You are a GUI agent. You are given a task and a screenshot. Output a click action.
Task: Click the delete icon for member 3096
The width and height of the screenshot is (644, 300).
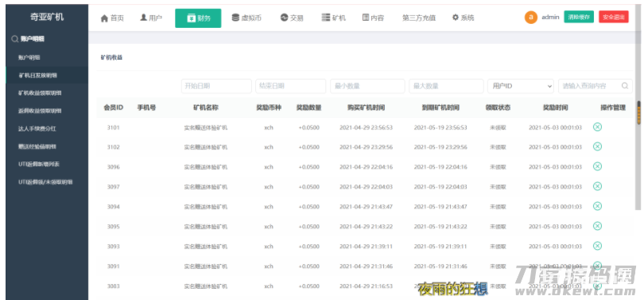(x=598, y=166)
